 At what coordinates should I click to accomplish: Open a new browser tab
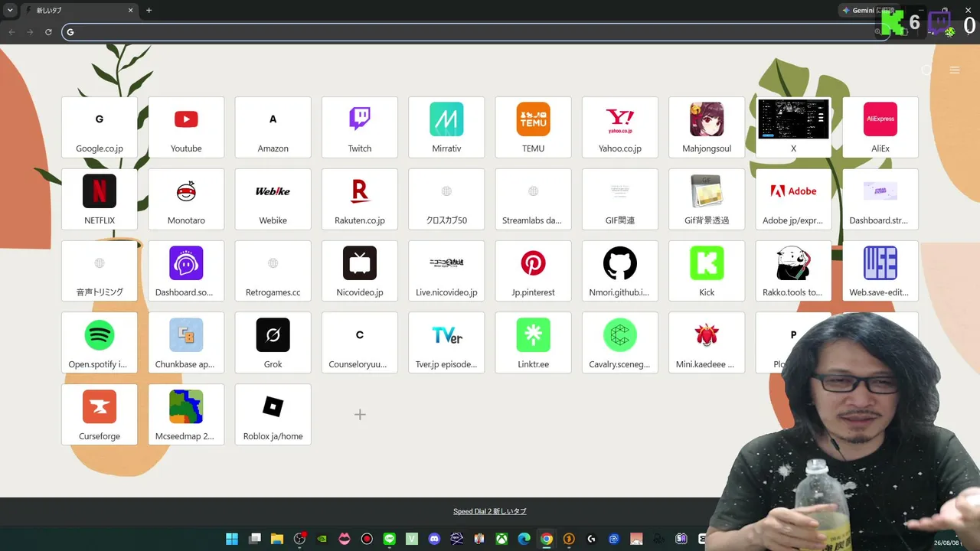(149, 11)
